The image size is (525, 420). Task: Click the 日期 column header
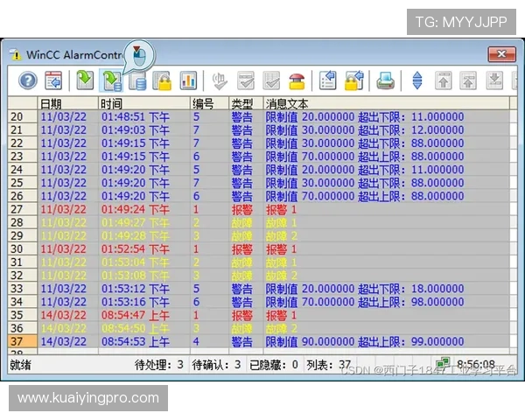[x=68, y=103]
